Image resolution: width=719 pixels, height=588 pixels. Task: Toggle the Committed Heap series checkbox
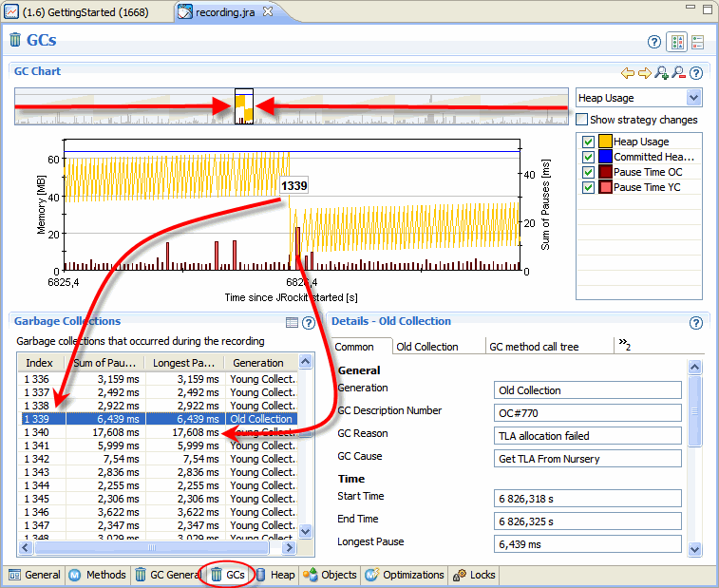tap(589, 157)
